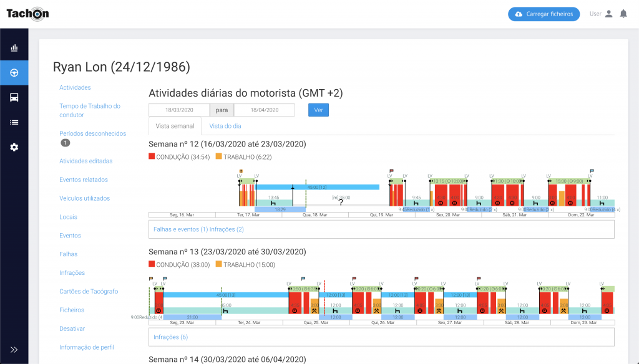Open the bus vehicles sidebar icon

pyautogui.click(x=14, y=97)
